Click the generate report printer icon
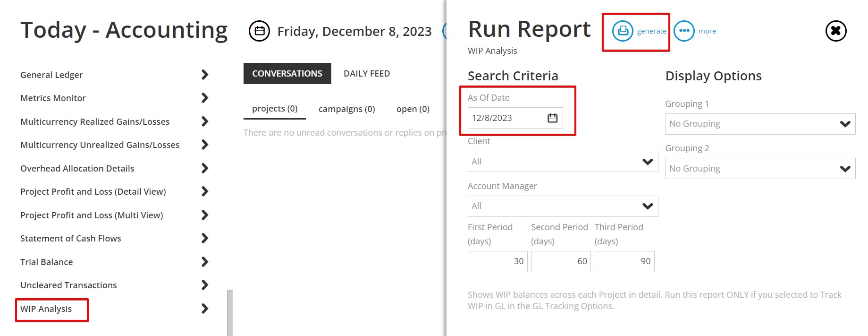The image size is (868, 336). tap(623, 31)
